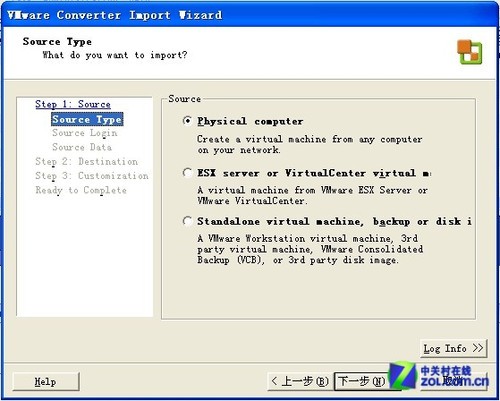Screen dimensions: 500x401
Task: Click 'A virtual machine from VMware ESX Server' description
Action: pos(312,195)
